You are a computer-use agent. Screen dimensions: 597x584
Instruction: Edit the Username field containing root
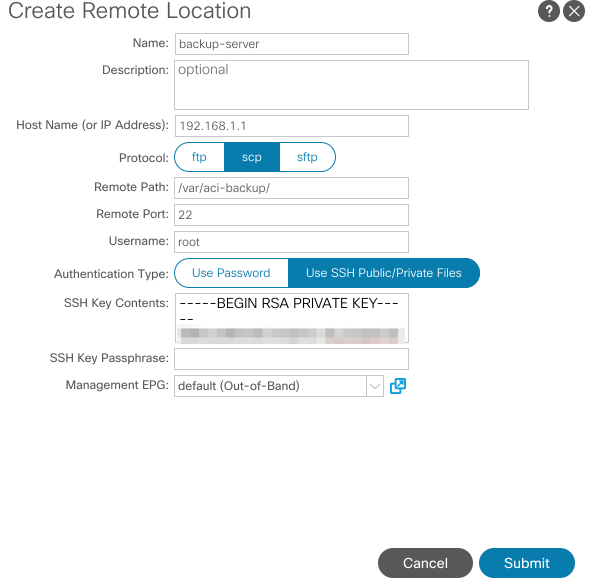point(292,242)
